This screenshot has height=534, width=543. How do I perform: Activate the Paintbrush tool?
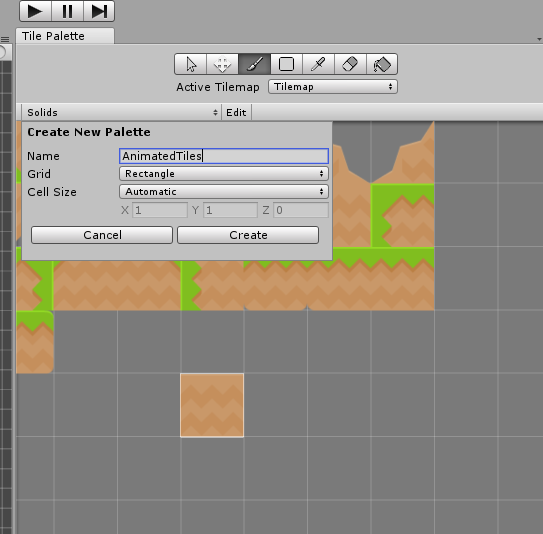pyautogui.click(x=255, y=64)
